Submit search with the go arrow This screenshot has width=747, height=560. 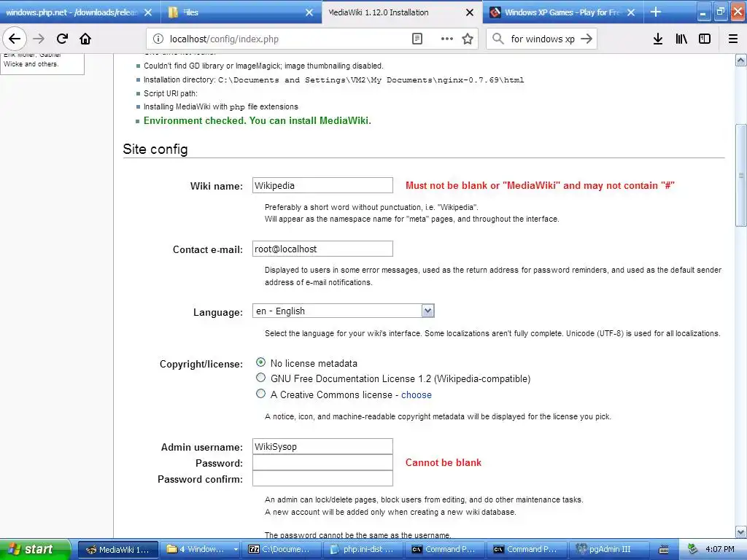tap(587, 39)
